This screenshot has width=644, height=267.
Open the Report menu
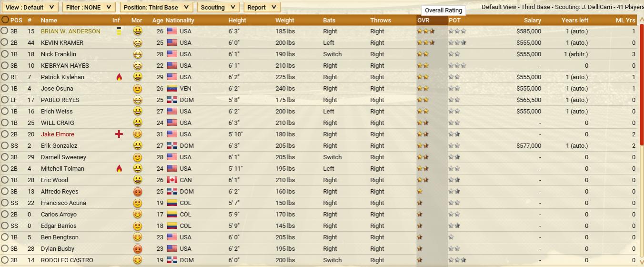point(262,8)
